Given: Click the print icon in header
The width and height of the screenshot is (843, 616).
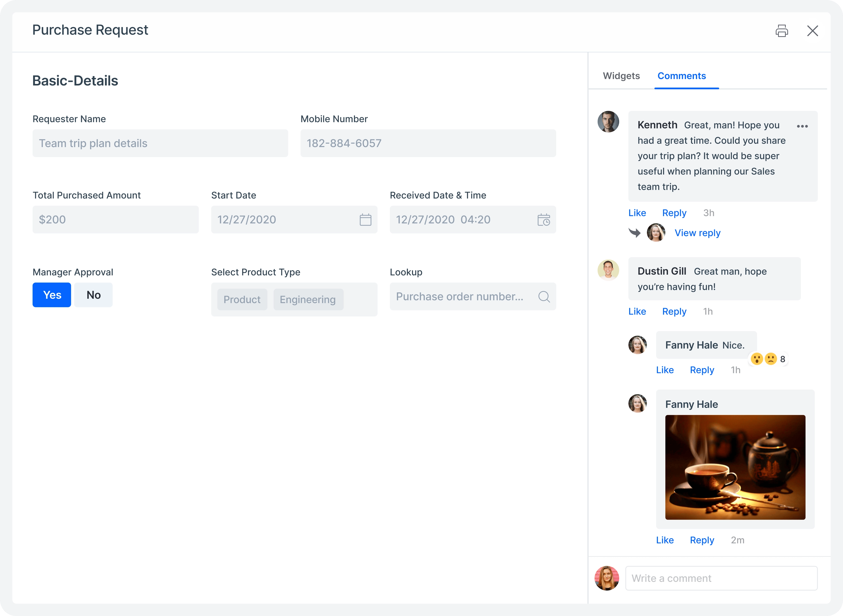Looking at the screenshot, I should (x=781, y=31).
